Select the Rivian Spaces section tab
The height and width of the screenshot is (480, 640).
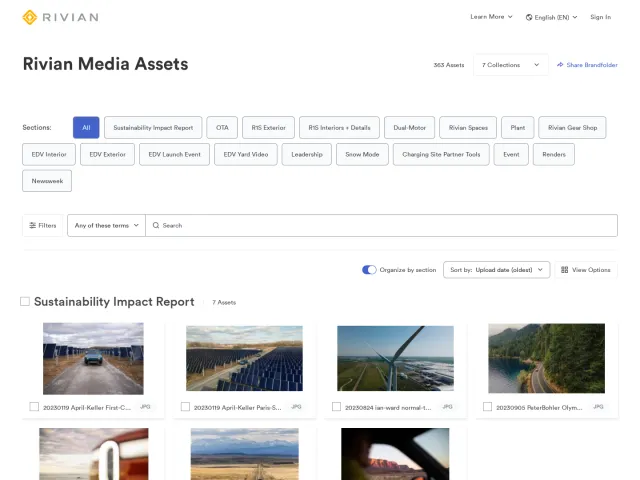[468, 128]
